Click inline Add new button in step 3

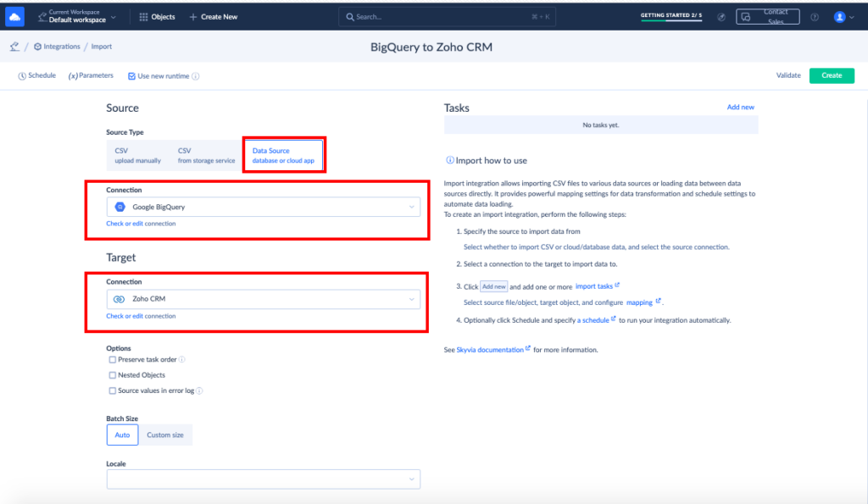click(493, 286)
